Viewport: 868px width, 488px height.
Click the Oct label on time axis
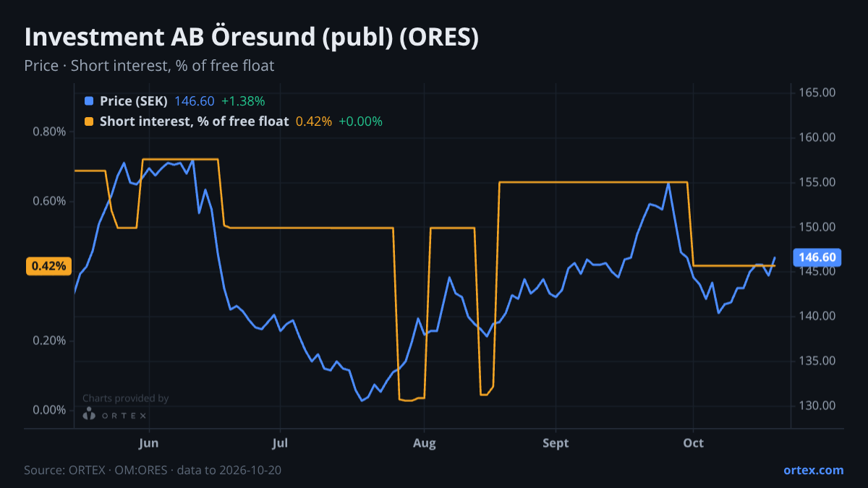tap(693, 442)
